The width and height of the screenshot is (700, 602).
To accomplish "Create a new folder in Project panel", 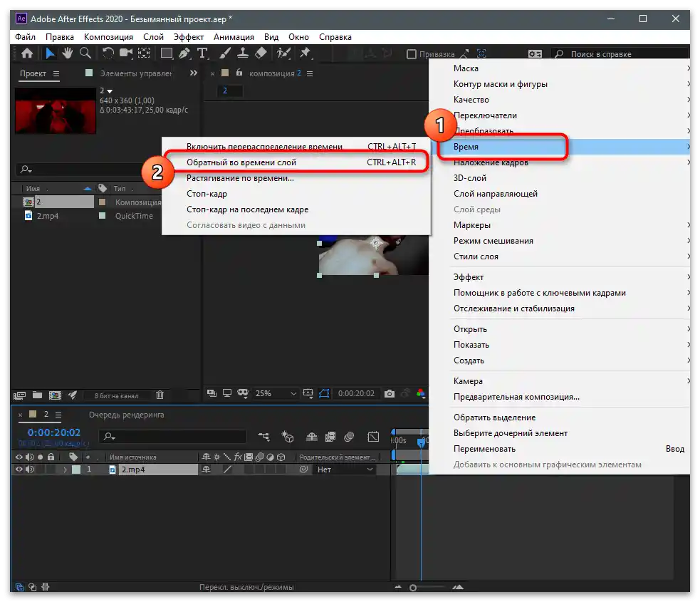I will click(38, 395).
